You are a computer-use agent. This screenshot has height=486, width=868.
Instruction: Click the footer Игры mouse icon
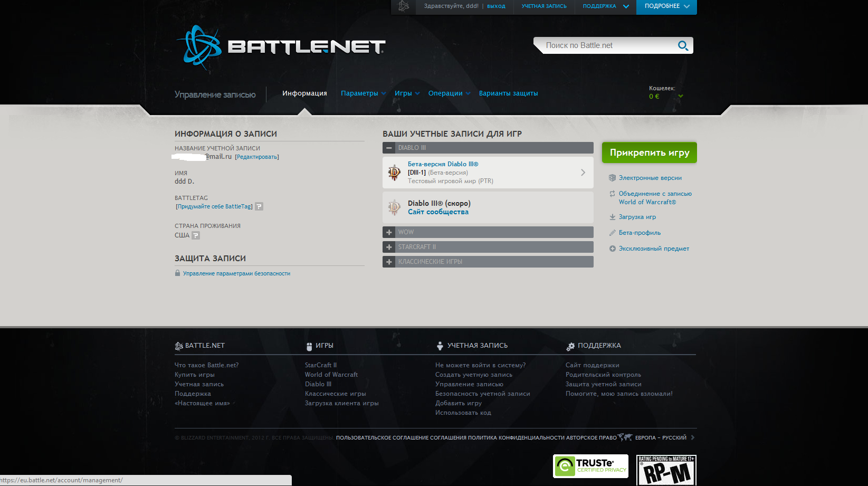(x=309, y=346)
